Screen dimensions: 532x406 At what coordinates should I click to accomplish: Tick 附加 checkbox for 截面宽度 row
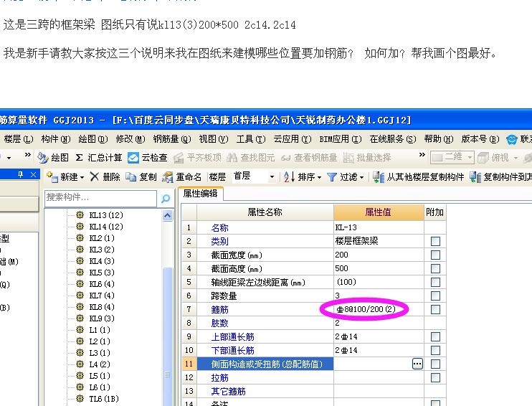coord(435,255)
